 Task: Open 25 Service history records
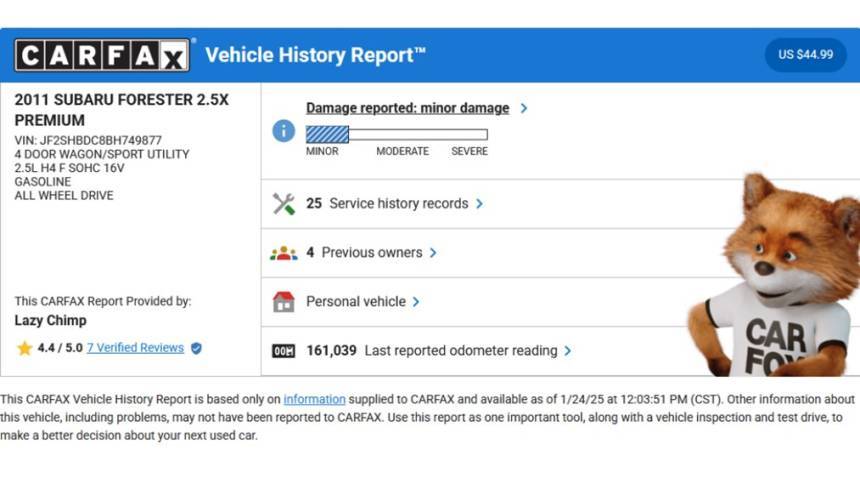pyautogui.click(x=387, y=204)
